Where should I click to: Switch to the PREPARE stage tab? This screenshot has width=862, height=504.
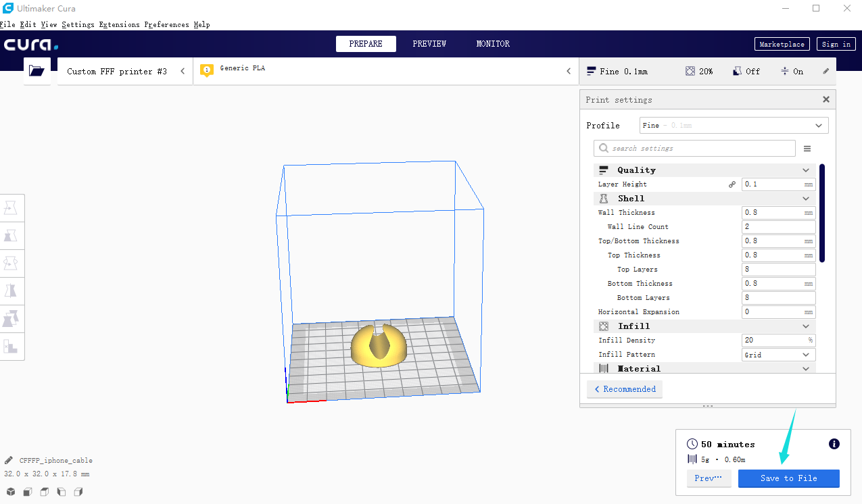(x=366, y=44)
